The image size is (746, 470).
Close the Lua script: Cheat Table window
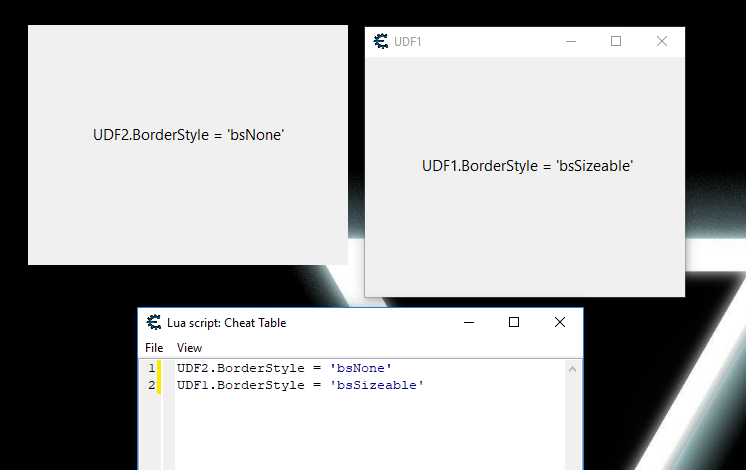[560, 323]
